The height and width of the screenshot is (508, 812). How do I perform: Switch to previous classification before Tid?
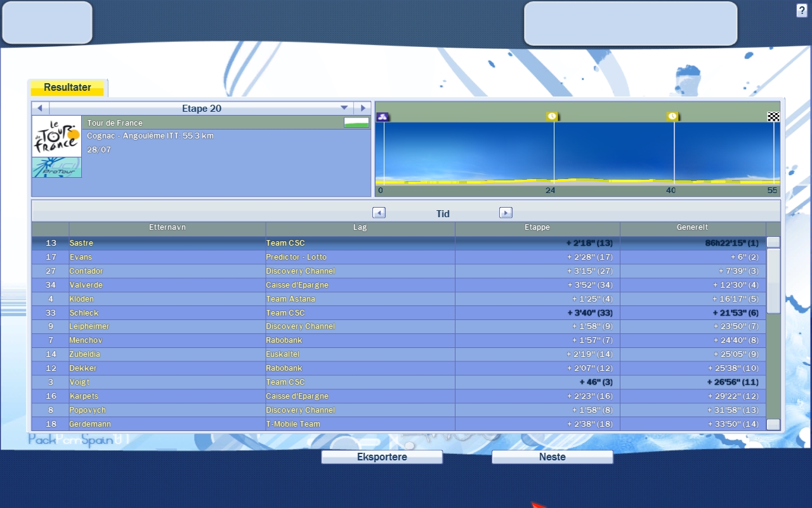pyautogui.click(x=379, y=213)
